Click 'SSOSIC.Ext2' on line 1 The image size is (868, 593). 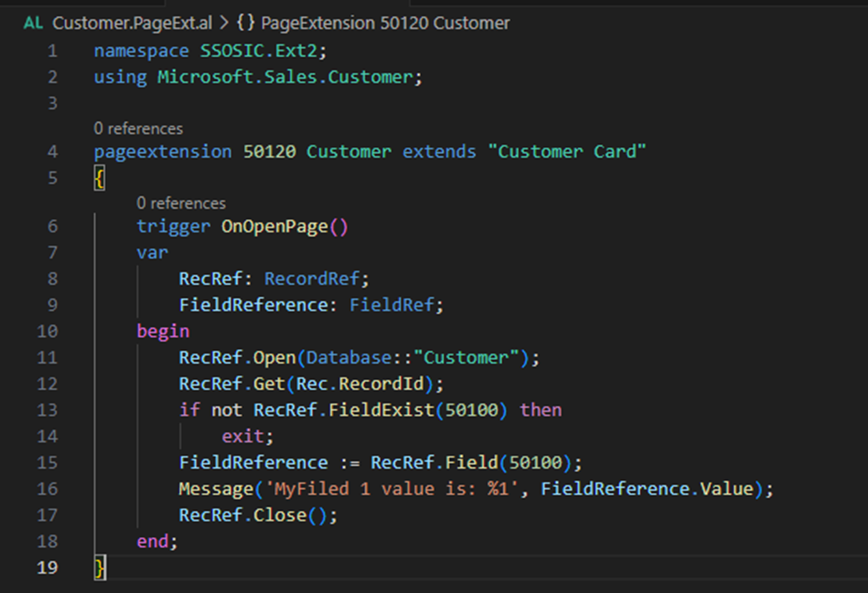click(258, 51)
